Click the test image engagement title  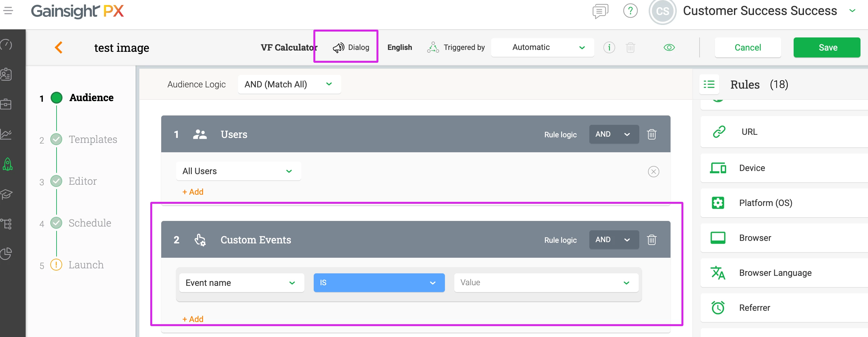[122, 48]
